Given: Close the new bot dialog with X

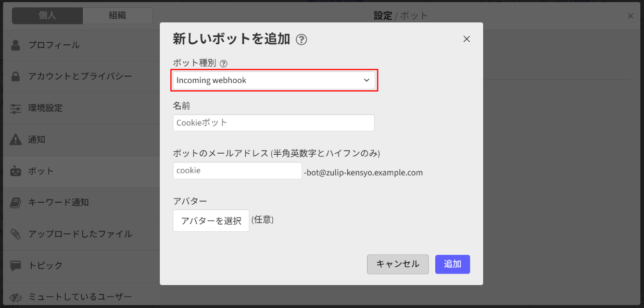Looking at the screenshot, I should [x=466, y=39].
